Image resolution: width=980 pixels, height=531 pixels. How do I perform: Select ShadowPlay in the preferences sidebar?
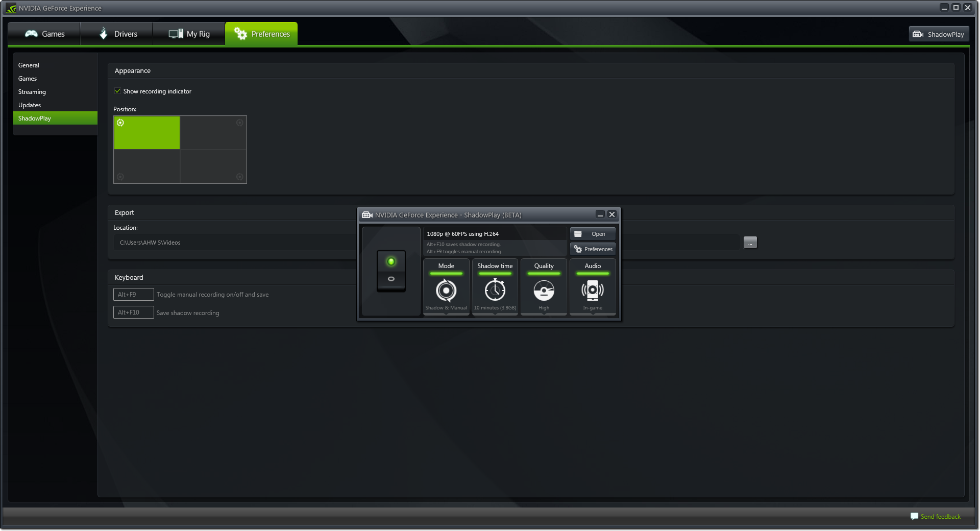click(x=55, y=118)
